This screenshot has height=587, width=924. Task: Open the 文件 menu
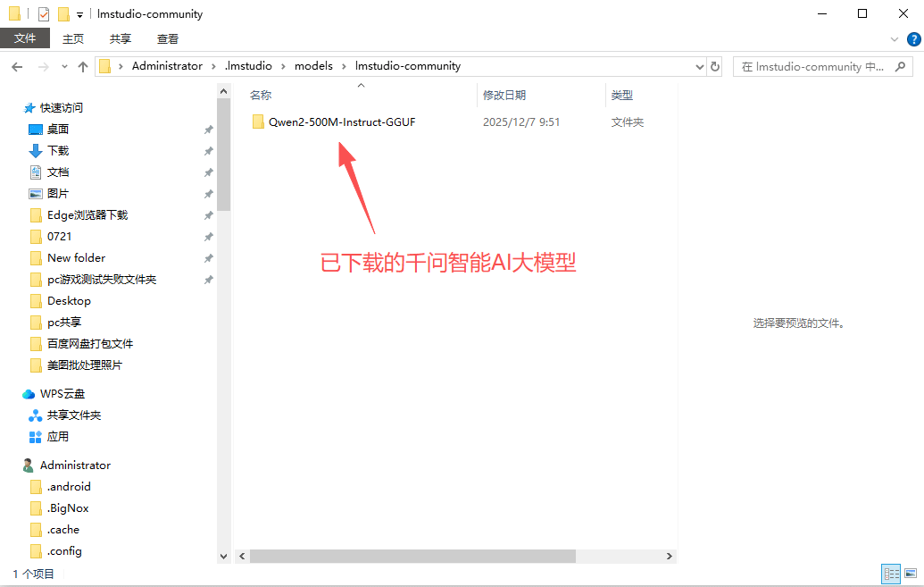pyautogui.click(x=25, y=38)
